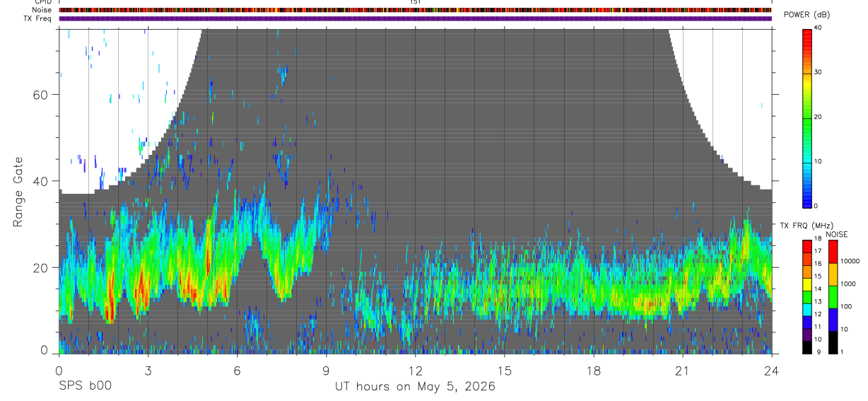Viewport: 868px width, 401px height.
Task: Select the red 18 MHz TX FRQ swatch
Action: (x=807, y=245)
